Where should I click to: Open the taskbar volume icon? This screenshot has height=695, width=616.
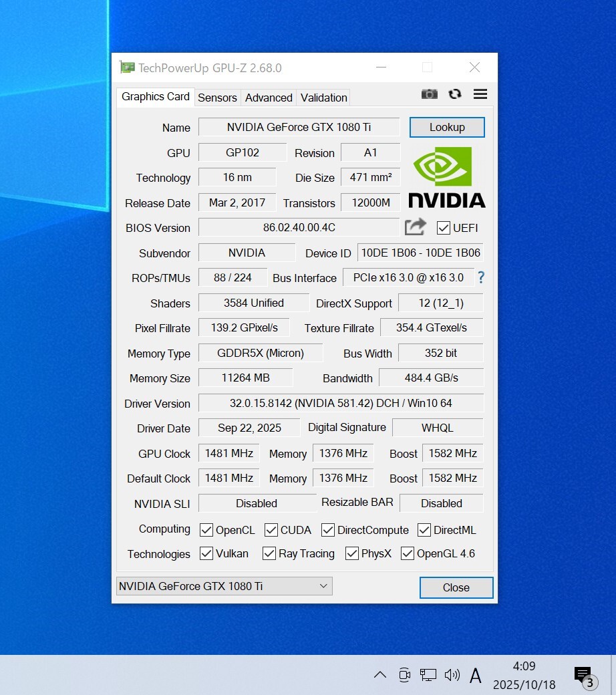452,675
